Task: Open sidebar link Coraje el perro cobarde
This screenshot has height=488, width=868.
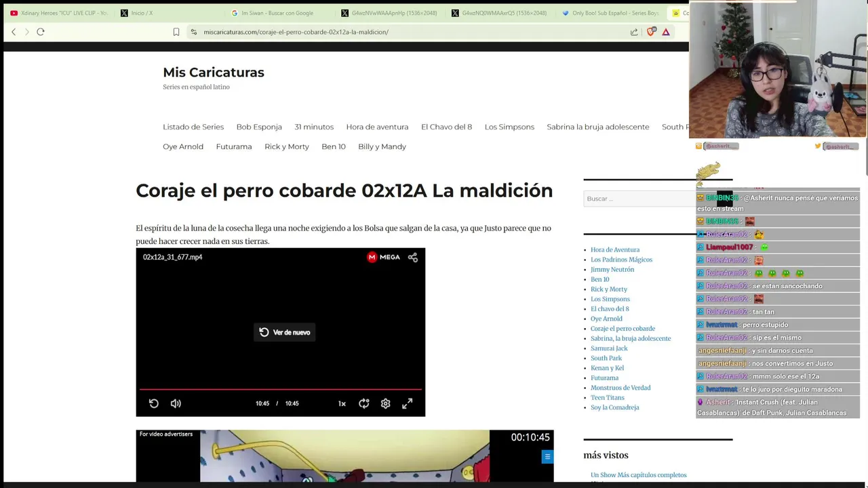Action: coord(623,329)
